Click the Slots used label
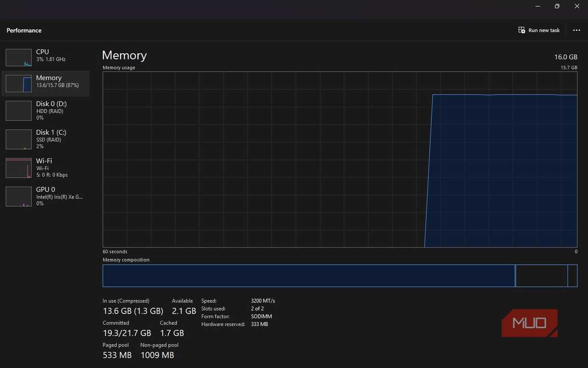This screenshot has width=588, height=368. coord(213,308)
